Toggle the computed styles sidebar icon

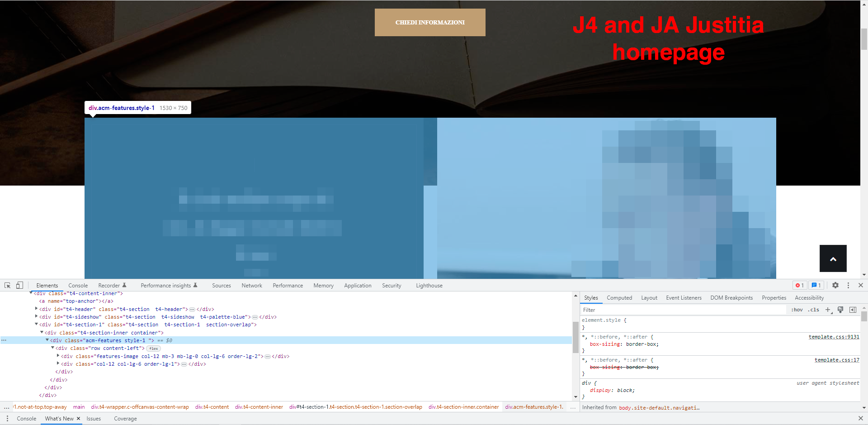click(853, 310)
